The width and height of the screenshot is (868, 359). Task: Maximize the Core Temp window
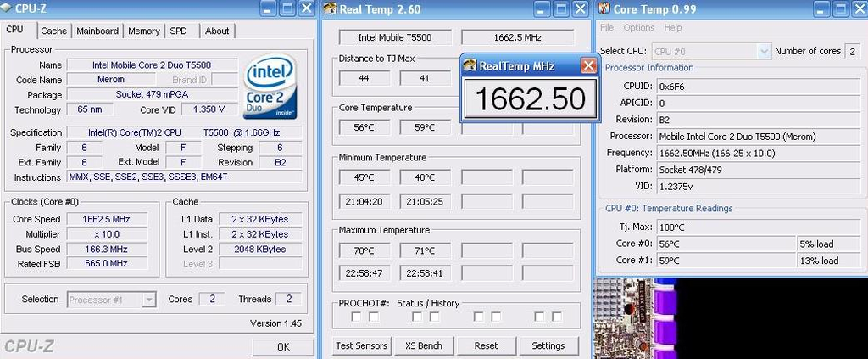coord(839,8)
